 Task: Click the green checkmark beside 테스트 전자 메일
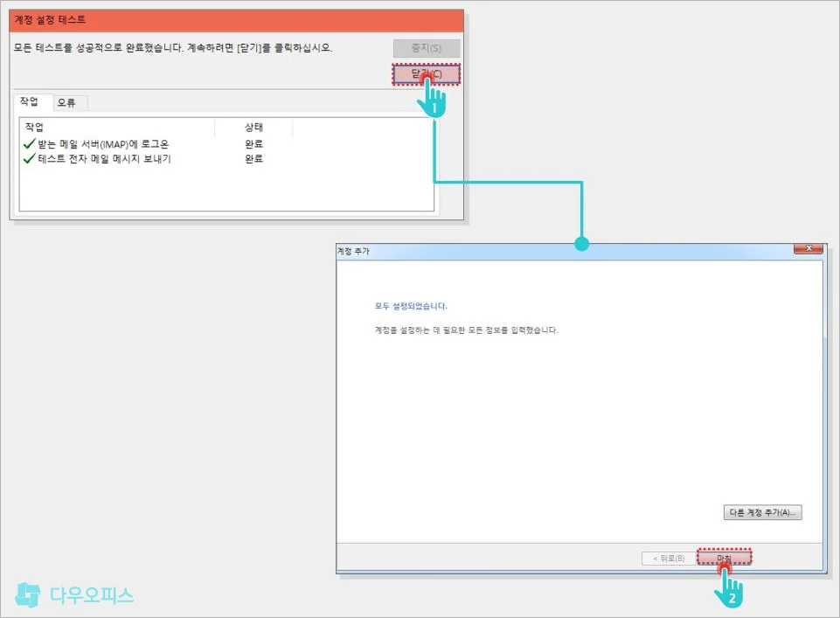pyautogui.click(x=29, y=158)
